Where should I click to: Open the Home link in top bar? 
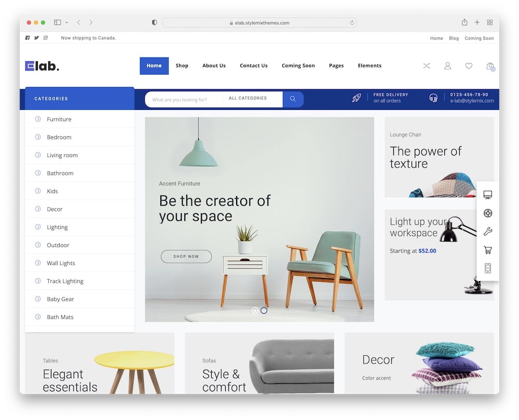coord(436,38)
